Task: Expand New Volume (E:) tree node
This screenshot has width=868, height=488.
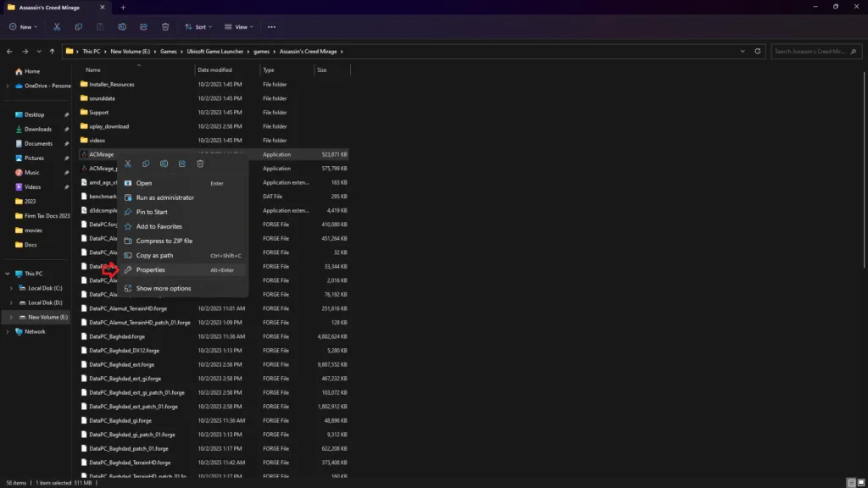Action: pos(11,317)
